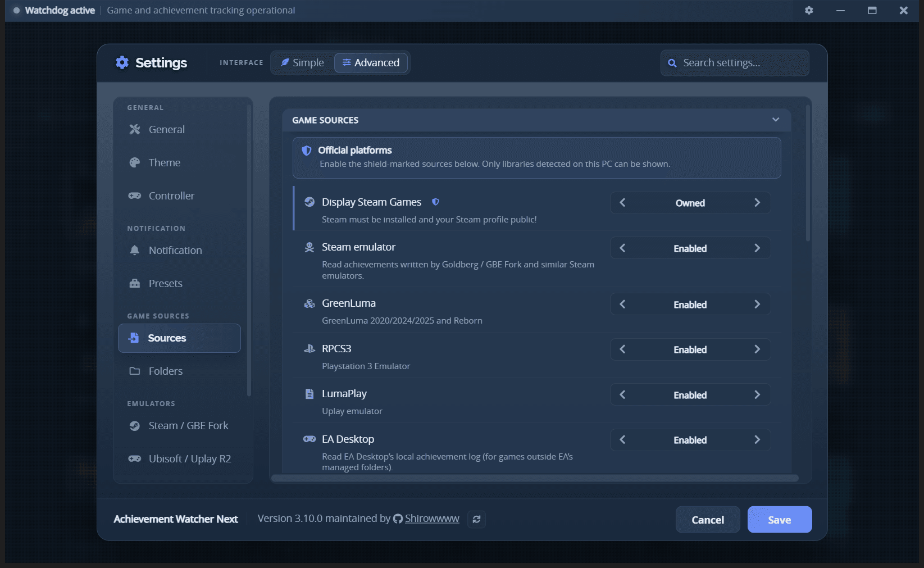
Task: Click next arrow for Display Steam Games
Action: point(757,202)
